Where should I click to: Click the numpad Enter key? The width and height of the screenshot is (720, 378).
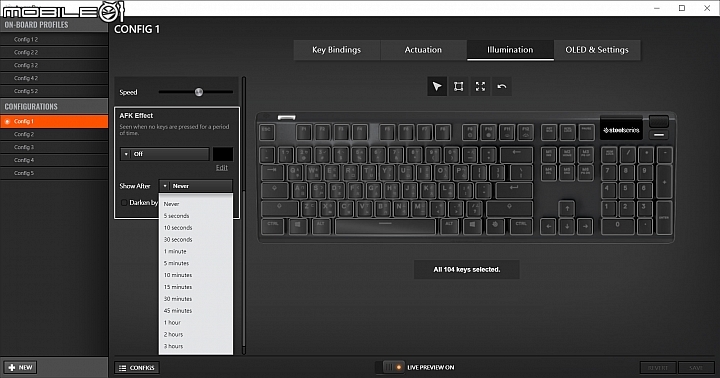coord(664,217)
